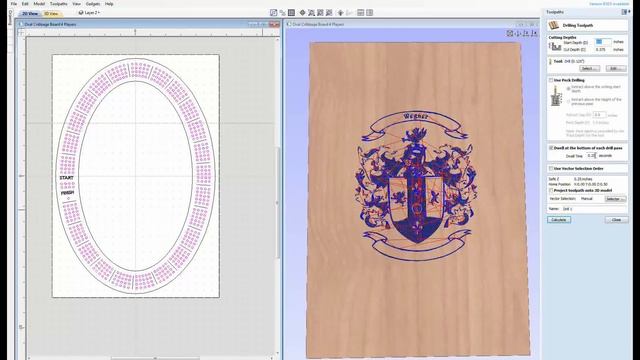Click the toolpath Name field
Viewport: 640px width, 360px height.
pyautogui.click(x=594, y=209)
